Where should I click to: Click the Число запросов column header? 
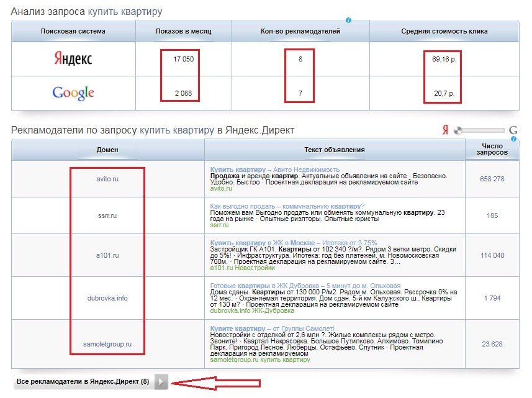tap(492, 149)
